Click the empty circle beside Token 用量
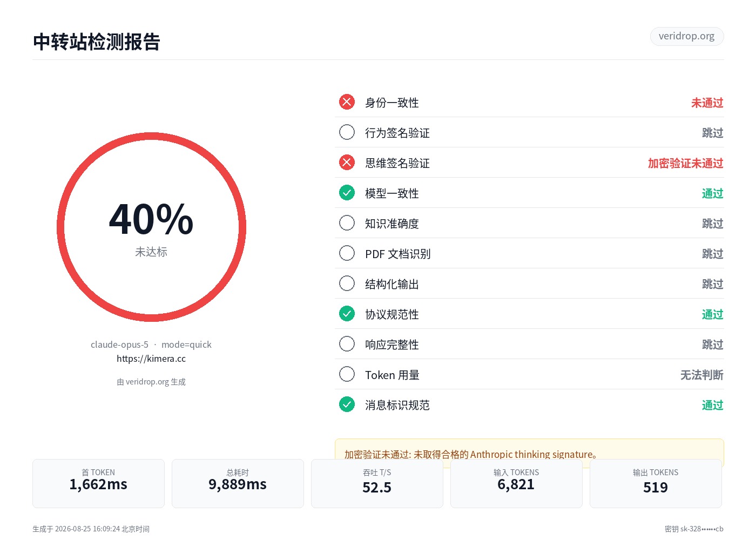 click(347, 374)
